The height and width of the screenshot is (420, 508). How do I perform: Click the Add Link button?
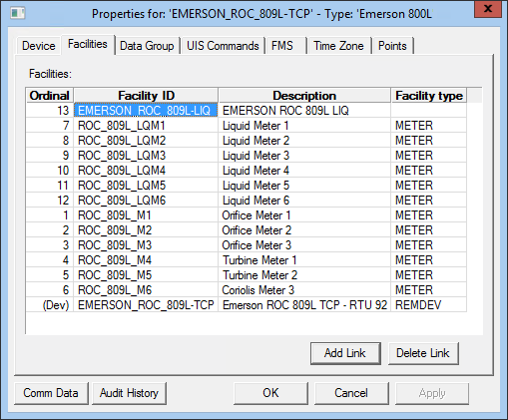[x=345, y=353]
